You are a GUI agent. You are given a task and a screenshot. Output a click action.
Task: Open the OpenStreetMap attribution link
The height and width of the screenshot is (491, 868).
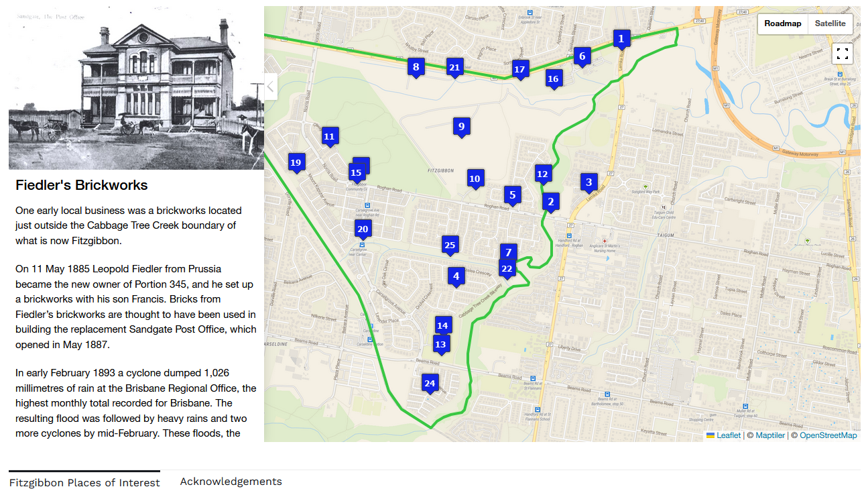[x=828, y=435]
